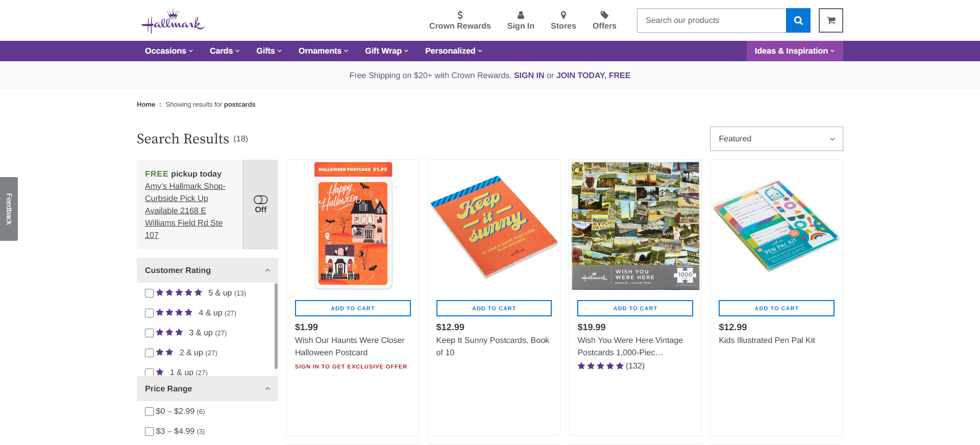
Task: Click the JOIN TODAY, FREE link
Action: 593,76
